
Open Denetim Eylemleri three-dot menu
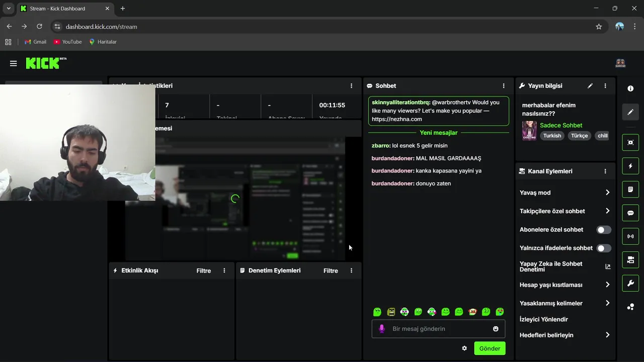pos(351,270)
